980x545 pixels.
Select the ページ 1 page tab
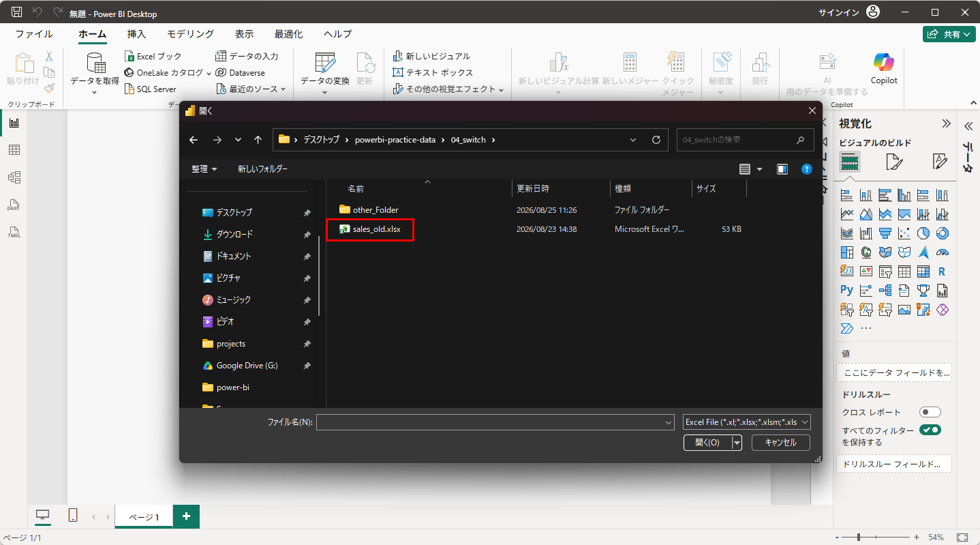(144, 517)
